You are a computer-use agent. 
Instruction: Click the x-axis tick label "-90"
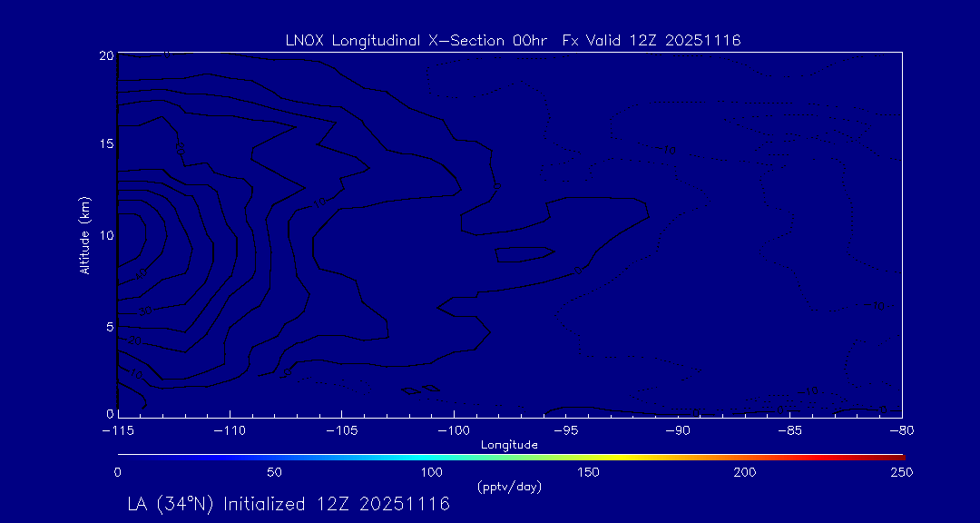[x=678, y=431]
